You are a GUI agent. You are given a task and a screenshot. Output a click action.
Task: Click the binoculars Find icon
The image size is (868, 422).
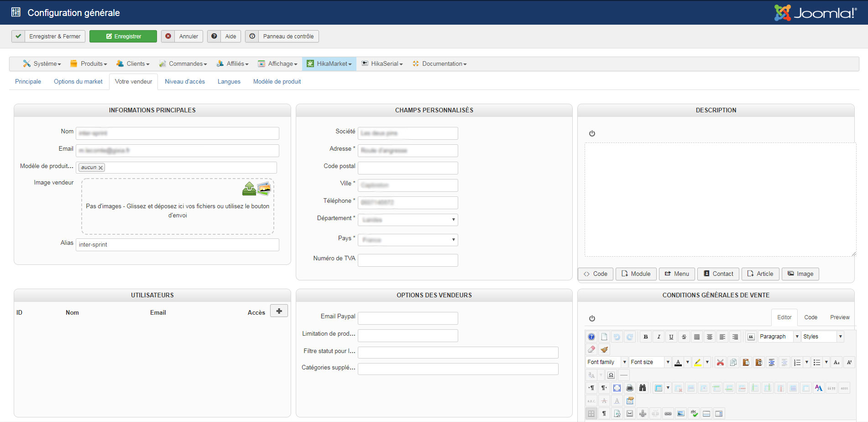coord(643,388)
